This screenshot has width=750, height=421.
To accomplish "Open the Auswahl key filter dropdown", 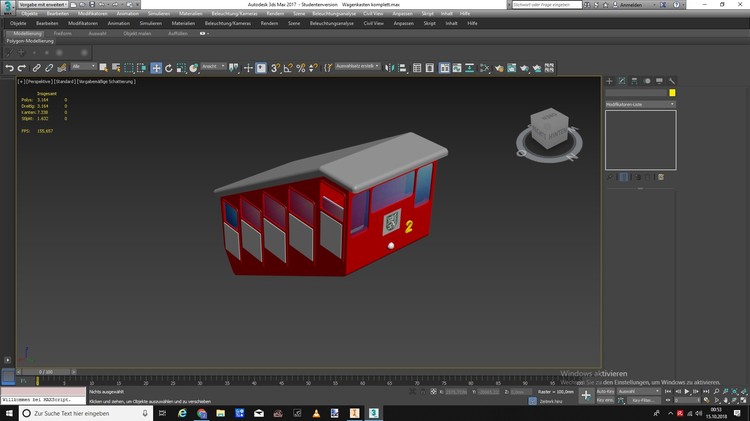I will tap(639, 391).
